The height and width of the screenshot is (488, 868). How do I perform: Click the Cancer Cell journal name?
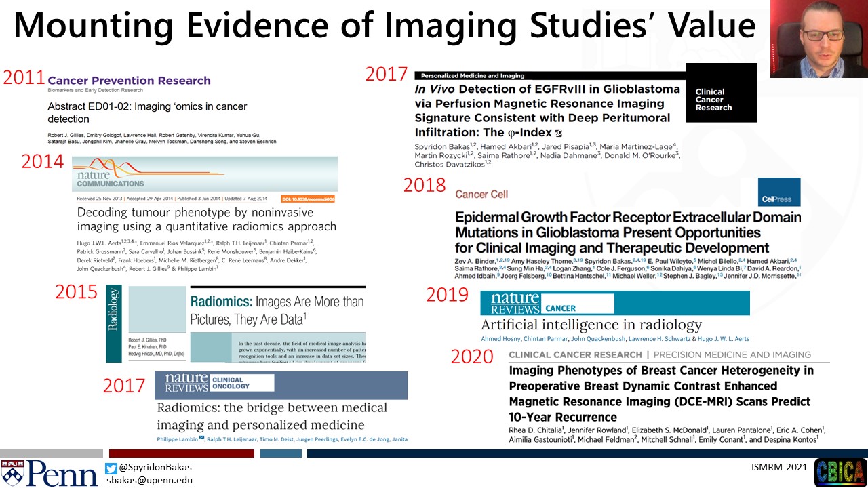[x=481, y=195]
